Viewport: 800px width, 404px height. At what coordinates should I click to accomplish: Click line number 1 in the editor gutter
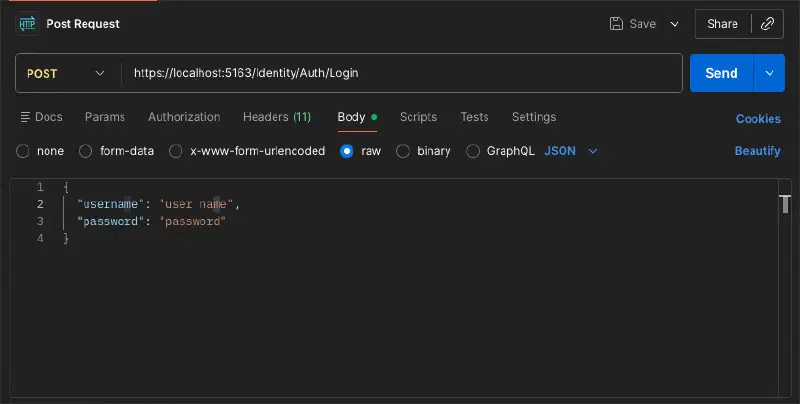pyautogui.click(x=40, y=187)
